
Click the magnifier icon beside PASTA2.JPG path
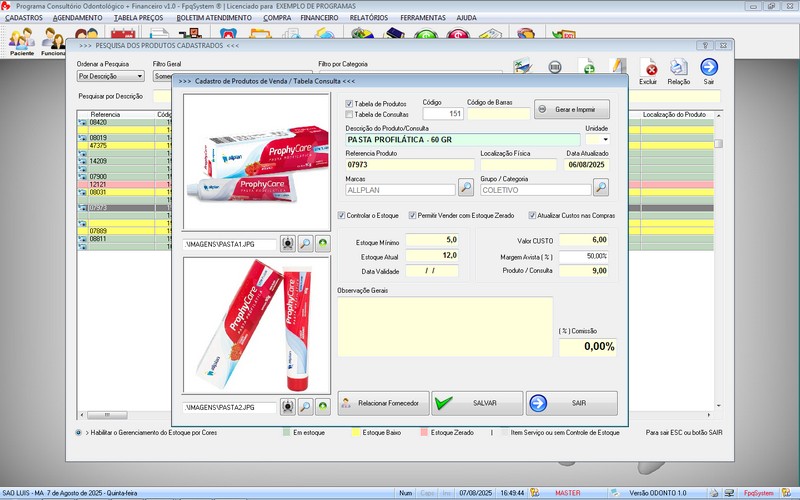click(305, 408)
